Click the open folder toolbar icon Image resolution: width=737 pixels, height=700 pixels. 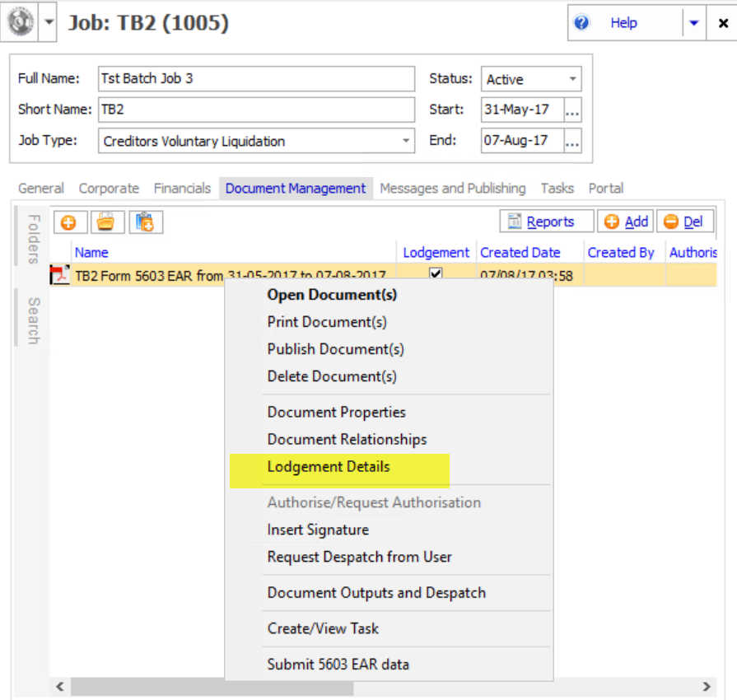click(x=107, y=222)
